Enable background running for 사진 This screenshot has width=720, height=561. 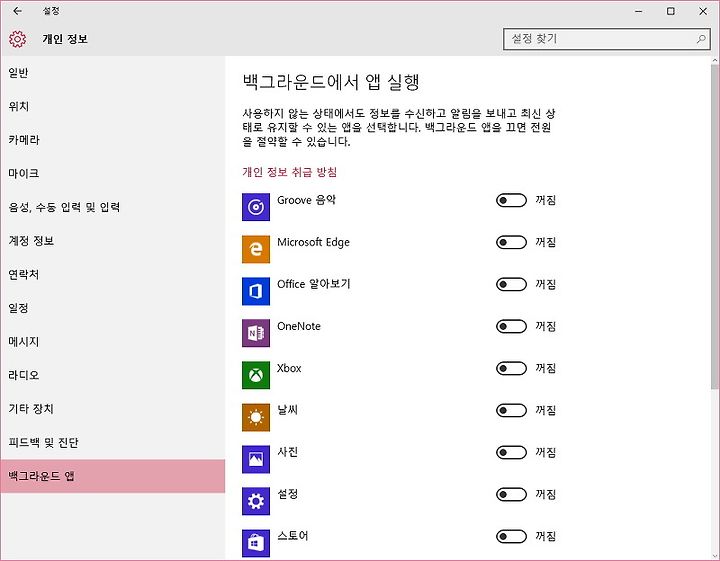coord(511,452)
